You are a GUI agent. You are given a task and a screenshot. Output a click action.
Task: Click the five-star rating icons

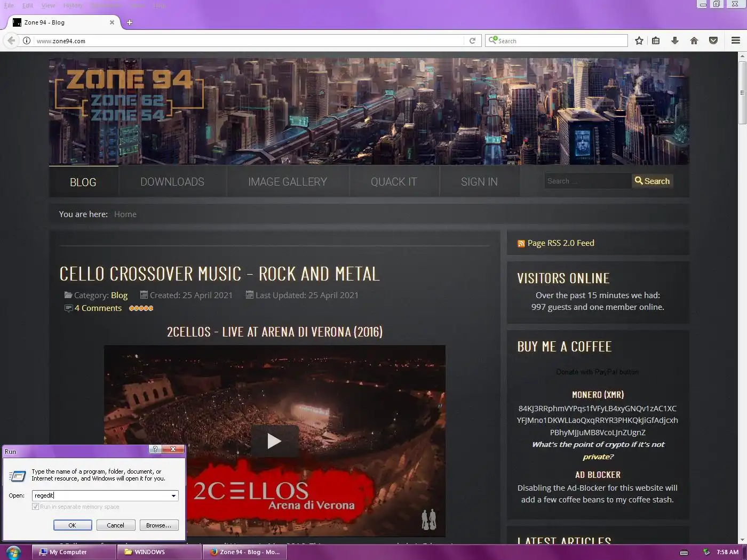(x=141, y=308)
